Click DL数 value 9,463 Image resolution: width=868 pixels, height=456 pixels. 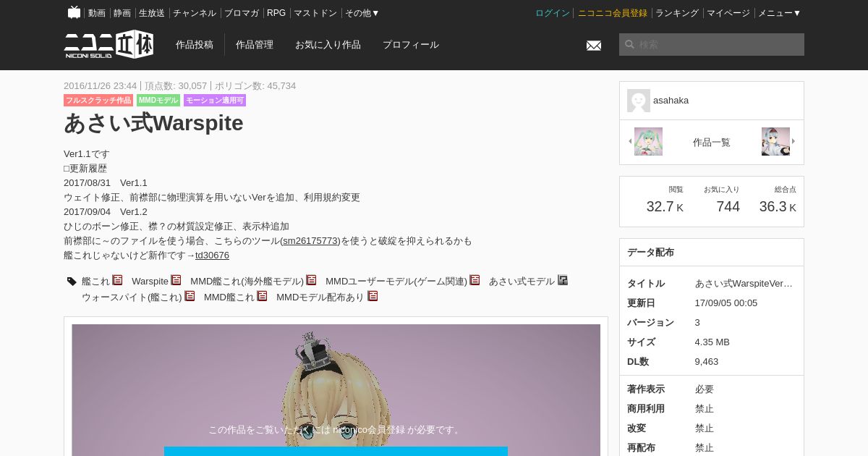707,361
